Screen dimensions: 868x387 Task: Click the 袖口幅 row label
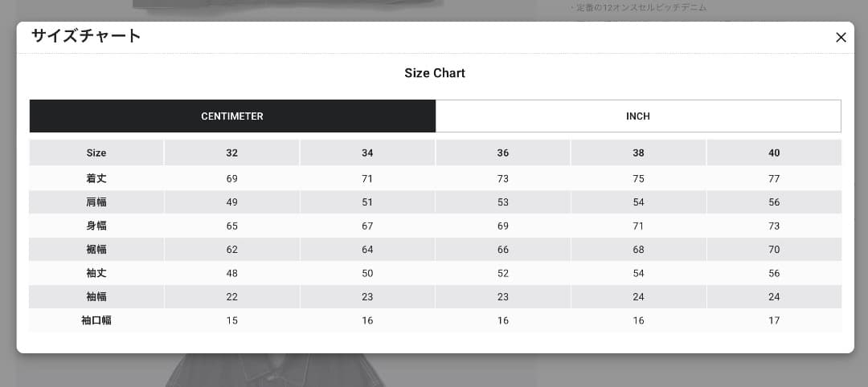(96, 320)
